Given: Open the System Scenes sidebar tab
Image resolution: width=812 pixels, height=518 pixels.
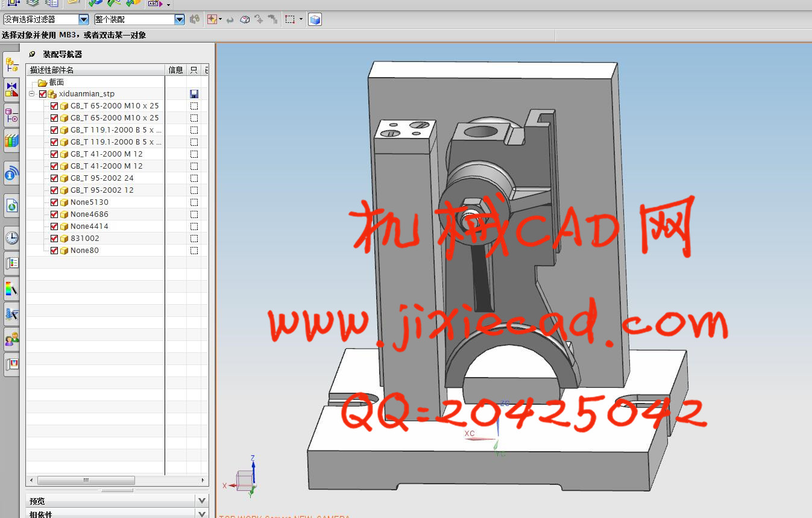Looking at the screenshot, I should pyautogui.click(x=11, y=364).
